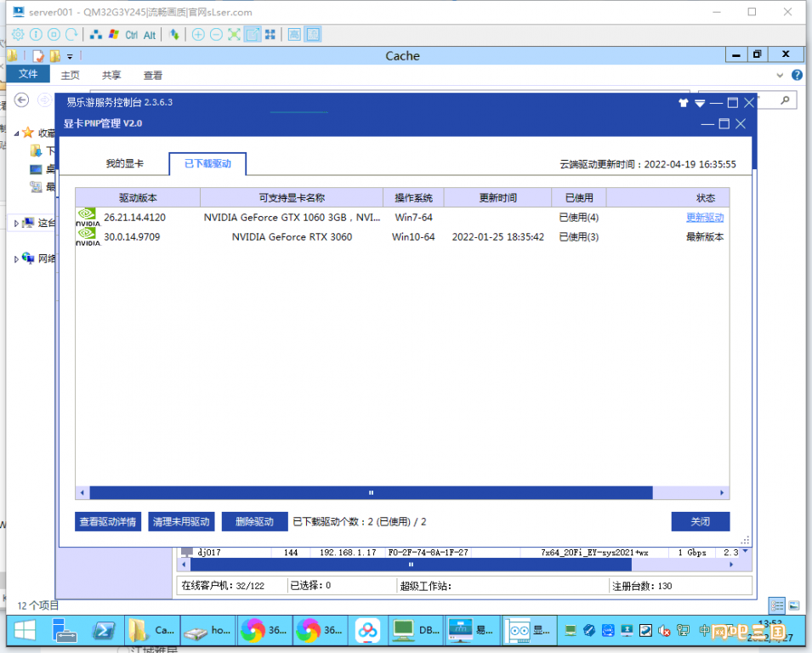
Task: Click the stop-square circle icon in remote toolbar
Action: [54, 35]
